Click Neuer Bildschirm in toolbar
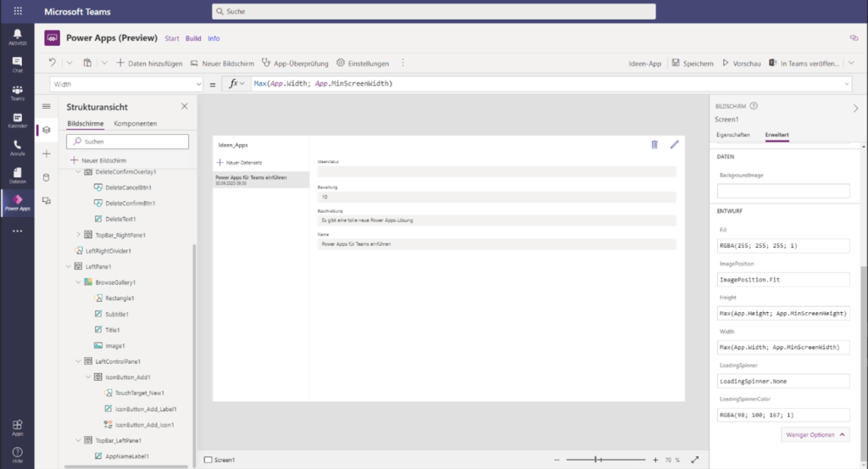 point(222,63)
